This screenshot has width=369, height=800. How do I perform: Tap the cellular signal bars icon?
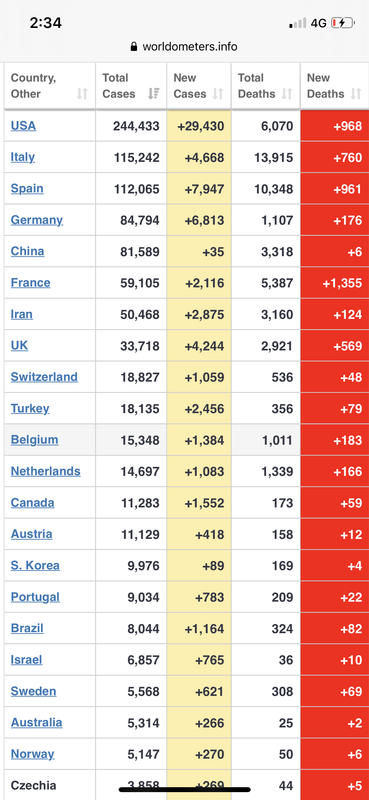[x=298, y=23]
